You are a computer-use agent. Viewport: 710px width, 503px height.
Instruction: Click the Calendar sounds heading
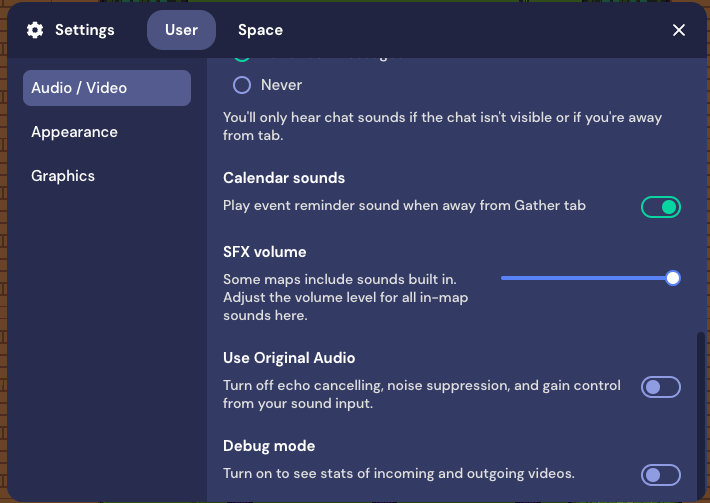click(x=284, y=178)
